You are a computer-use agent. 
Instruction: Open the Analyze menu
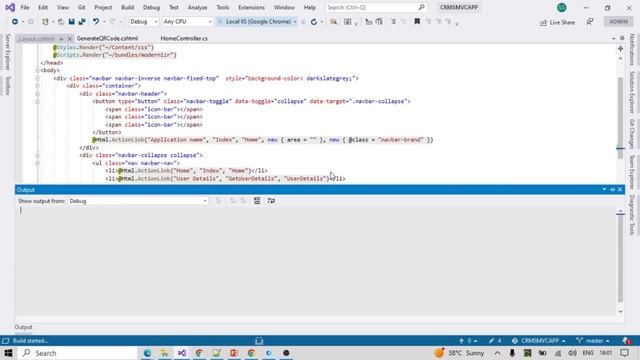click(198, 7)
